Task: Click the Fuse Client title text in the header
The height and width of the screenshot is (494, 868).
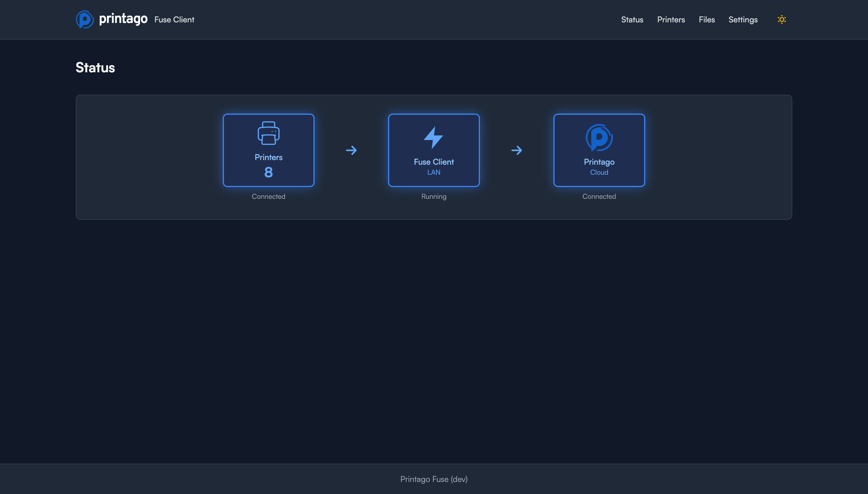Action: click(174, 19)
